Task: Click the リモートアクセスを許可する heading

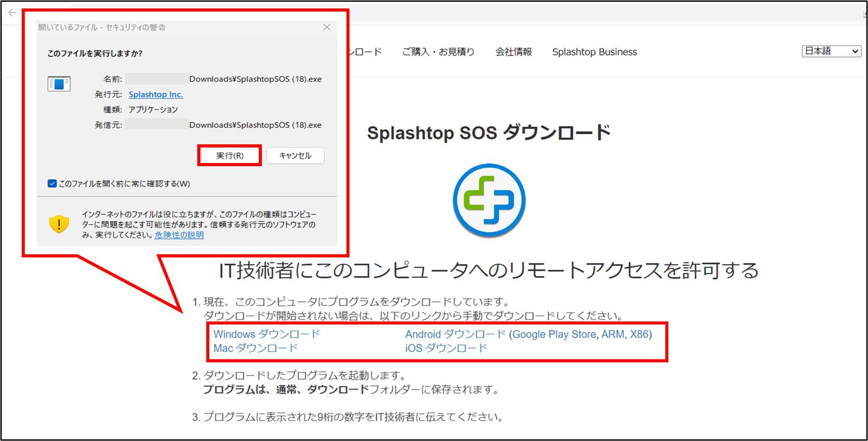Action: point(489,270)
